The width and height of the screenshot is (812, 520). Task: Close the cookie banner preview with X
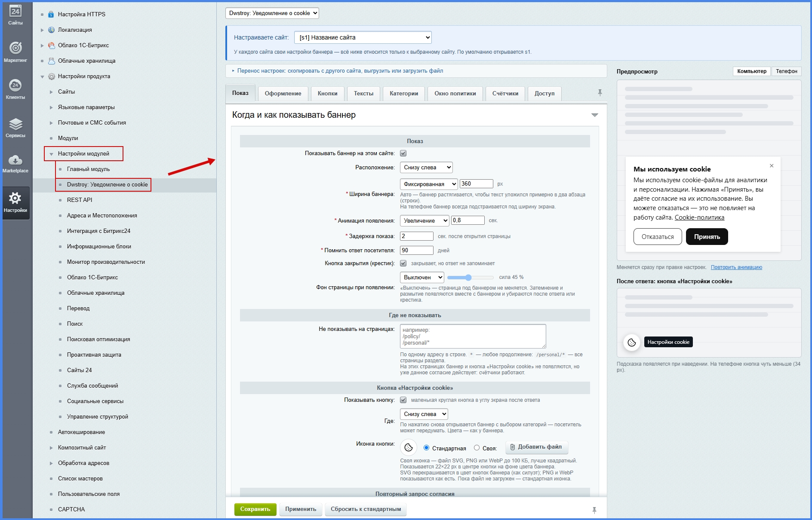coord(772,166)
